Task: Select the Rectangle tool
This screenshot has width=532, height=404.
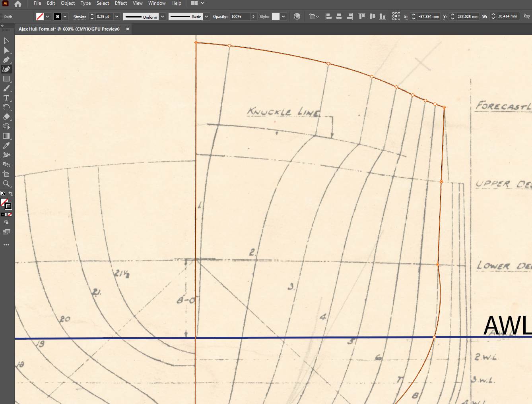Action: pyautogui.click(x=6, y=79)
